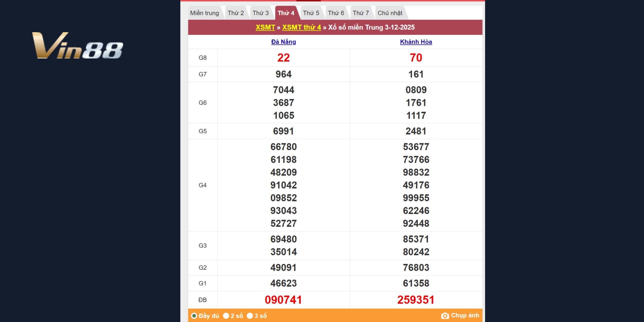Open the XSMT thứ 4 breadcrumb link

coord(301,27)
